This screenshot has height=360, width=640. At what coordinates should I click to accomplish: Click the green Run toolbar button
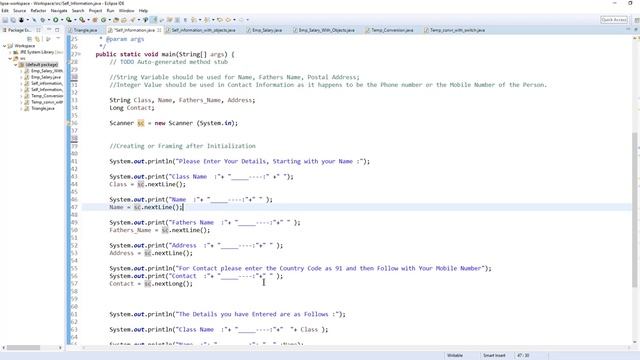coord(56,20)
